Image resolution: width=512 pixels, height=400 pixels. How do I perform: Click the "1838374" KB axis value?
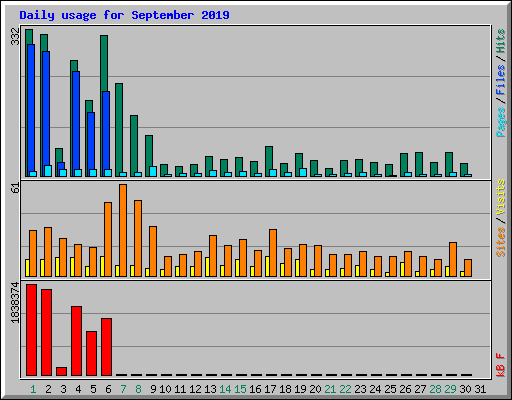15,302
